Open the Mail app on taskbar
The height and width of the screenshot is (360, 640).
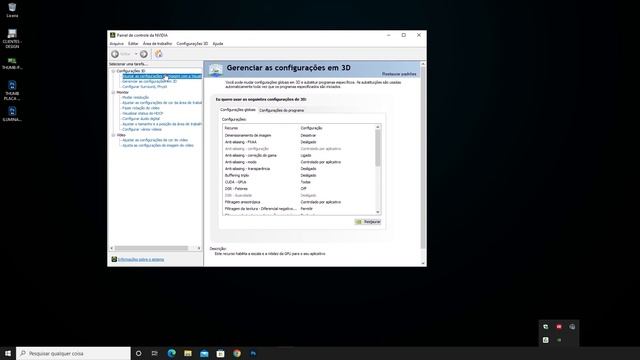(x=204, y=353)
